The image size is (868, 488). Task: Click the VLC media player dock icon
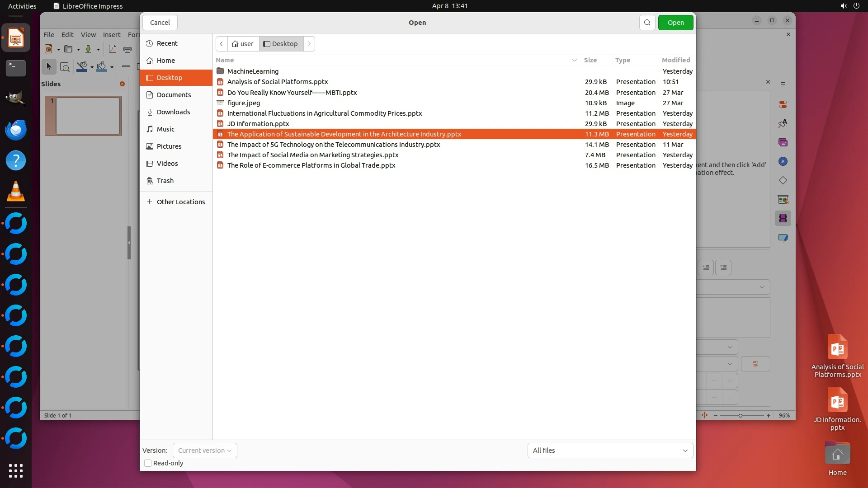coord(16,192)
